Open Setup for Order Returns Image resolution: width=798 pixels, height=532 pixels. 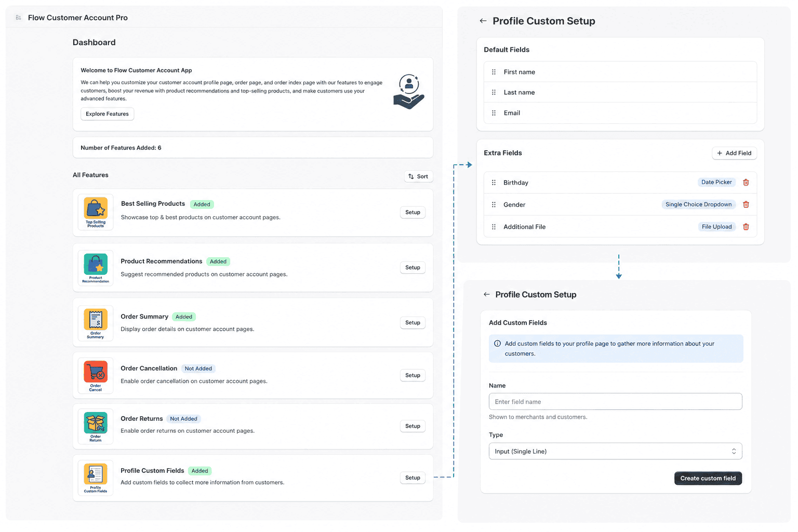point(413,426)
